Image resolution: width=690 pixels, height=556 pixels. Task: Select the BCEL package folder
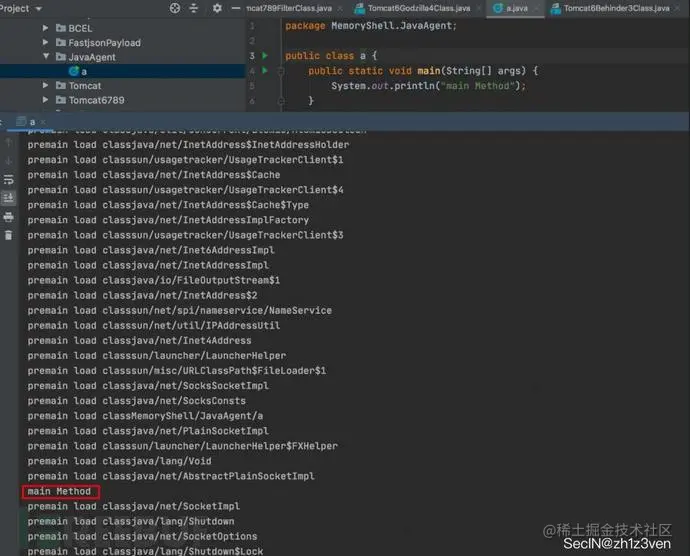74,28
